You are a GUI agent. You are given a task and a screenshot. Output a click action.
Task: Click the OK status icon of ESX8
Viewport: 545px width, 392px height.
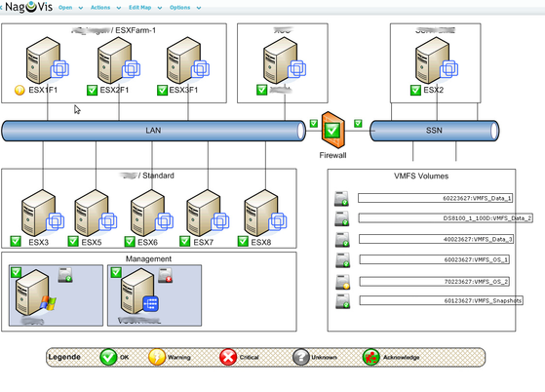243,241
